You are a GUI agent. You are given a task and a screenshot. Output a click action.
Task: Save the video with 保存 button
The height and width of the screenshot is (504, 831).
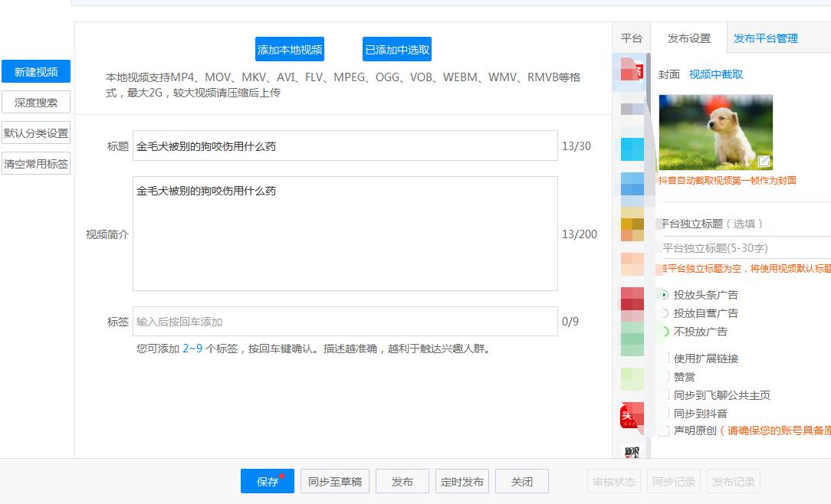click(268, 482)
